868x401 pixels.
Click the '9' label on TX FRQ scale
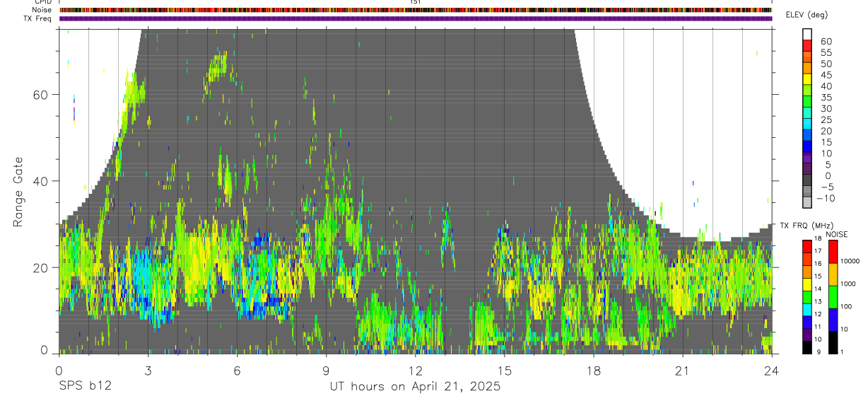coord(818,351)
